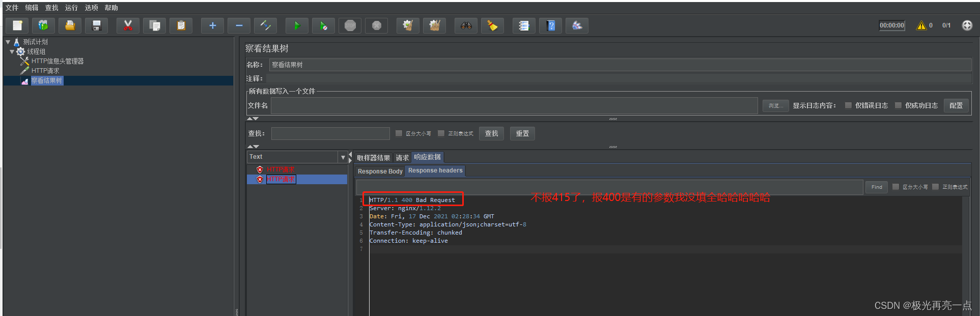Save the test plan
Image resolution: width=980 pixels, height=316 pixels.
coord(97,25)
